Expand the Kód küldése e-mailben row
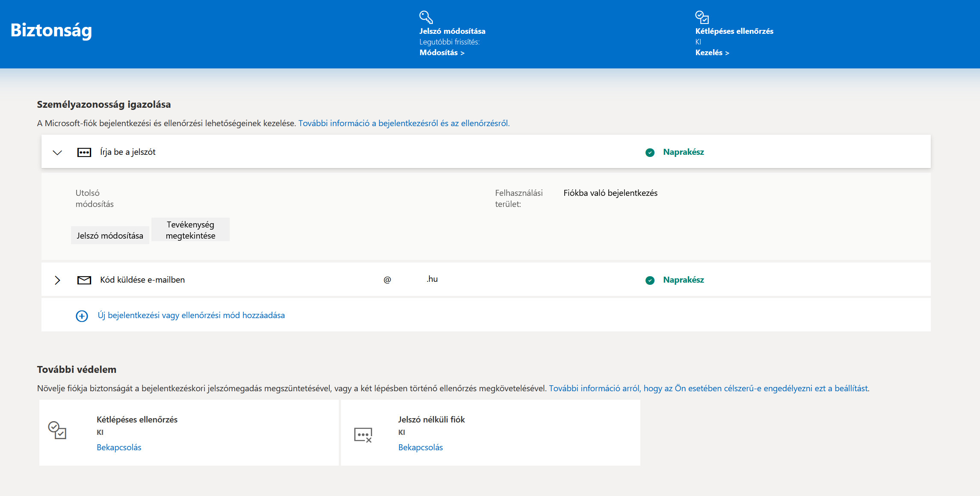Viewport: 980px width, 496px height. click(57, 280)
